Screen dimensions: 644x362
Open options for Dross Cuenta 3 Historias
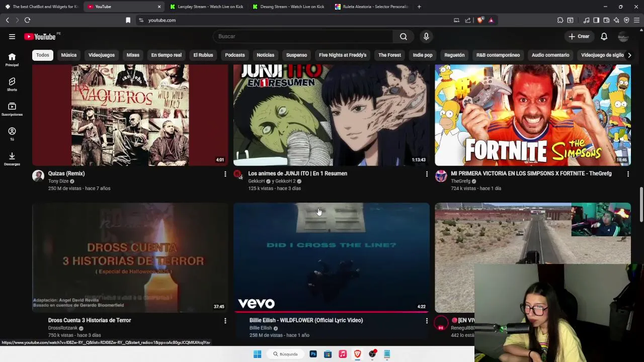225,321
